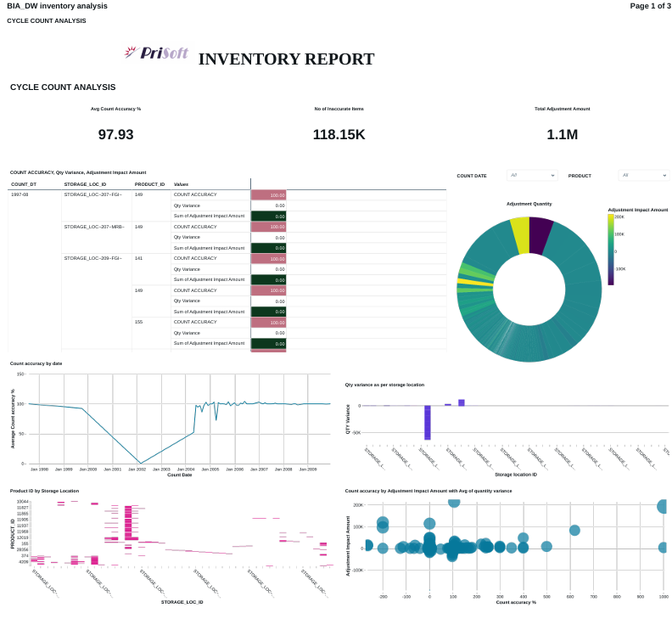Click the bubble near 600 count accuracy
Image resolution: width=672 pixels, height=630 pixels.
tap(574, 530)
